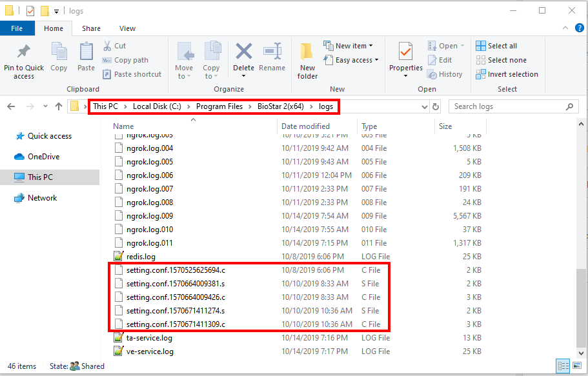Open the File menu tab
The image size is (588, 376).
tap(17, 28)
